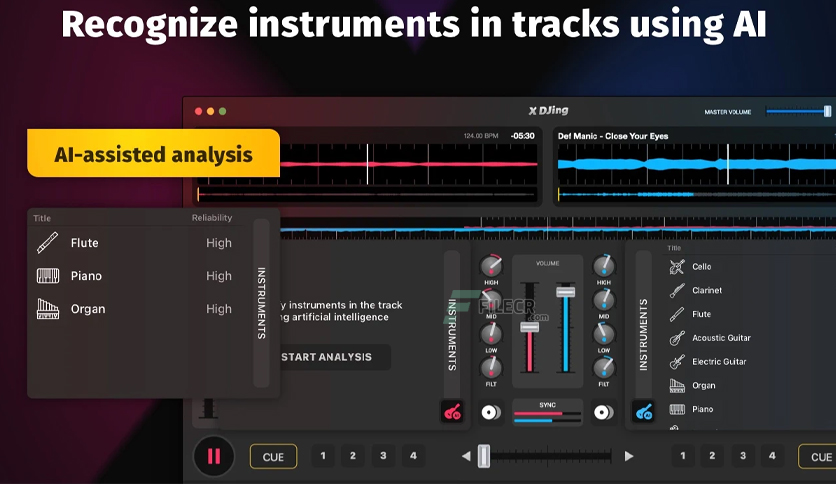
Task: Click the left channel LOW knob
Action: (x=491, y=334)
